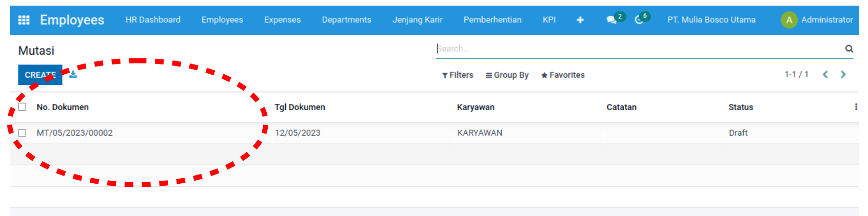Open the PT. Mulia Bosco Utama company switcher
The width and height of the screenshot is (868, 216).
[711, 20]
